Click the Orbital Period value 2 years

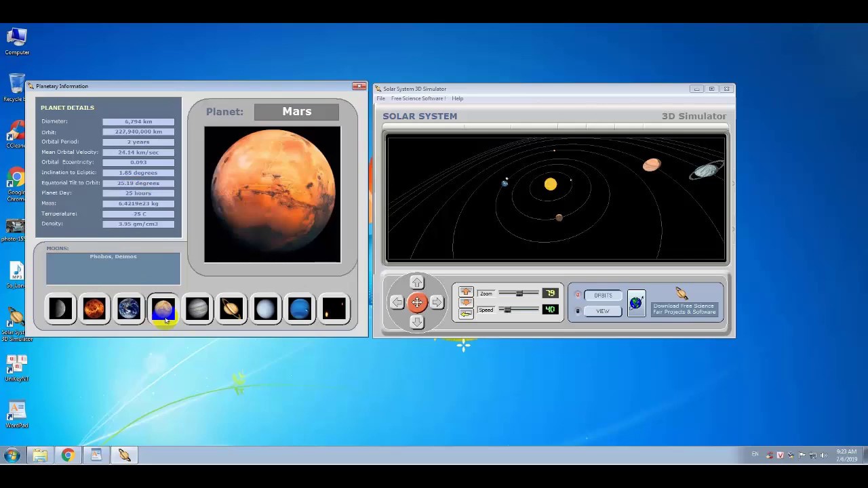138,142
